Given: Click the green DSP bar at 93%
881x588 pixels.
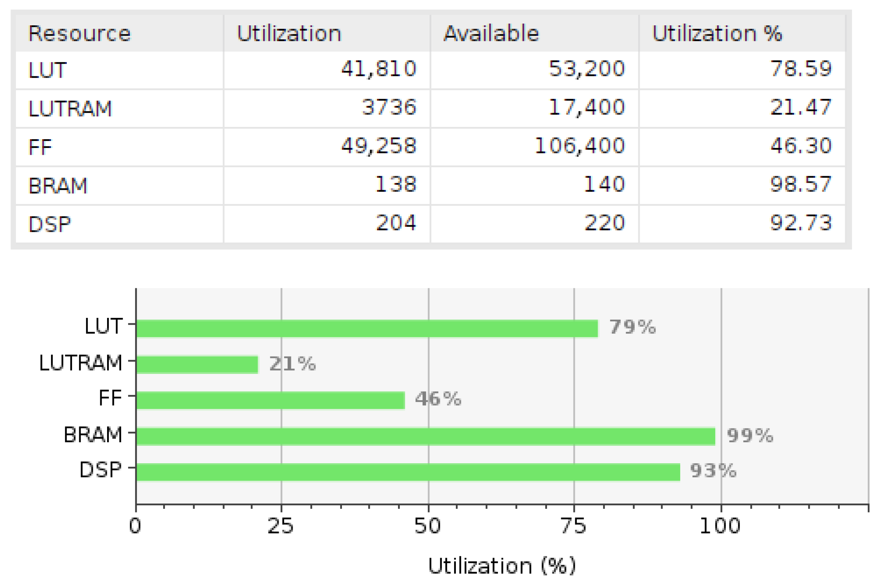Looking at the screenshot, I should coord(408,472).
